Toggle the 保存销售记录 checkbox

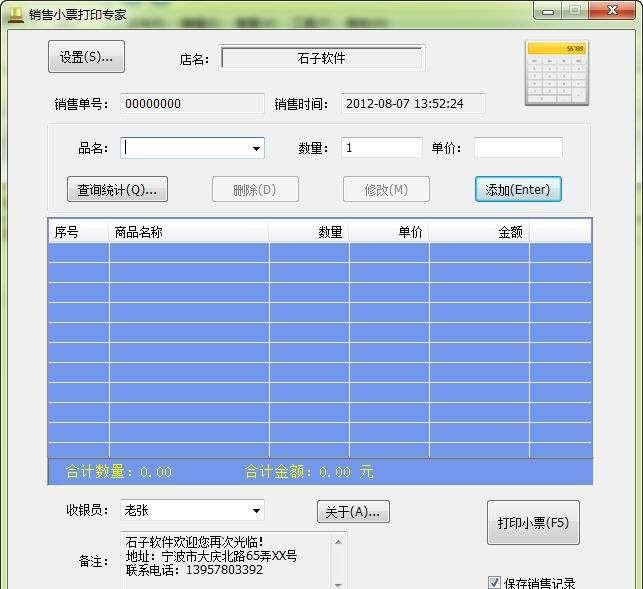tap(494, 582)
